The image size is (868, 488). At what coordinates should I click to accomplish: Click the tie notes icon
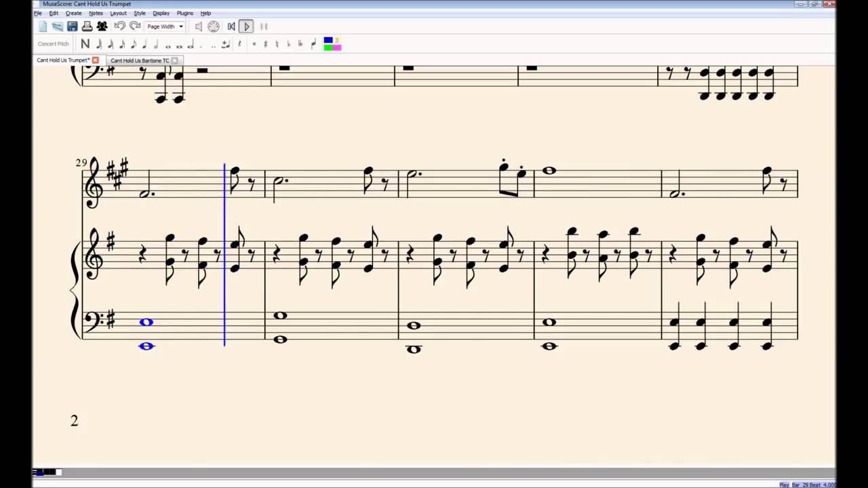coord(225,44)
